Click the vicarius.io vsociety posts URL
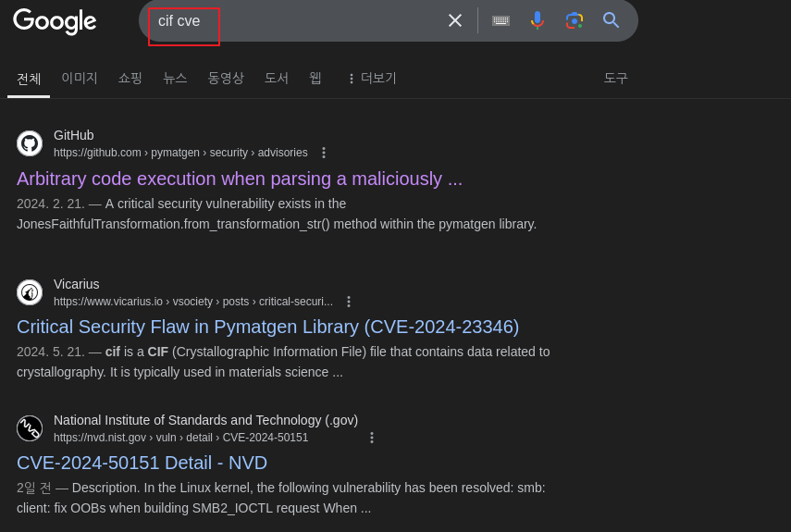The height and width of the screenshot is (532, 791). coord(193,302)
